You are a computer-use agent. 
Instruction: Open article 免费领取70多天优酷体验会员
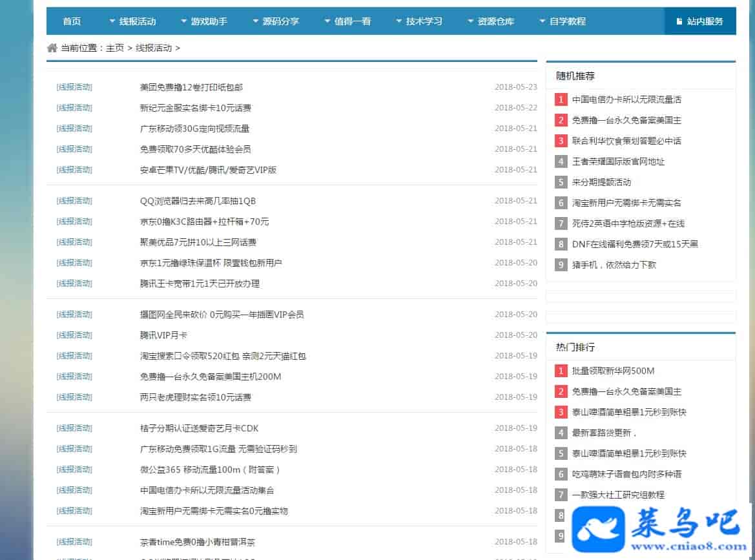click(x=196, y=149)
